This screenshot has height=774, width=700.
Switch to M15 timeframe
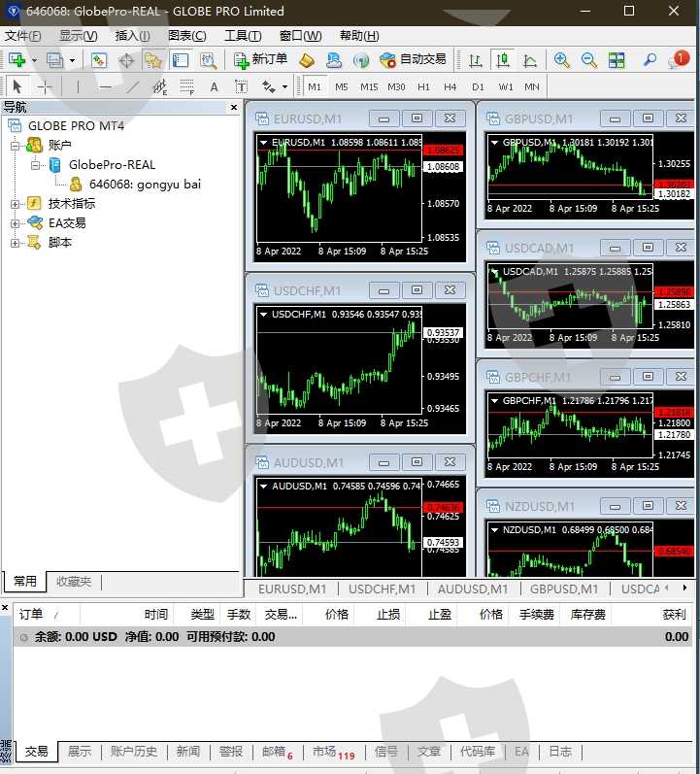[369, 86]
